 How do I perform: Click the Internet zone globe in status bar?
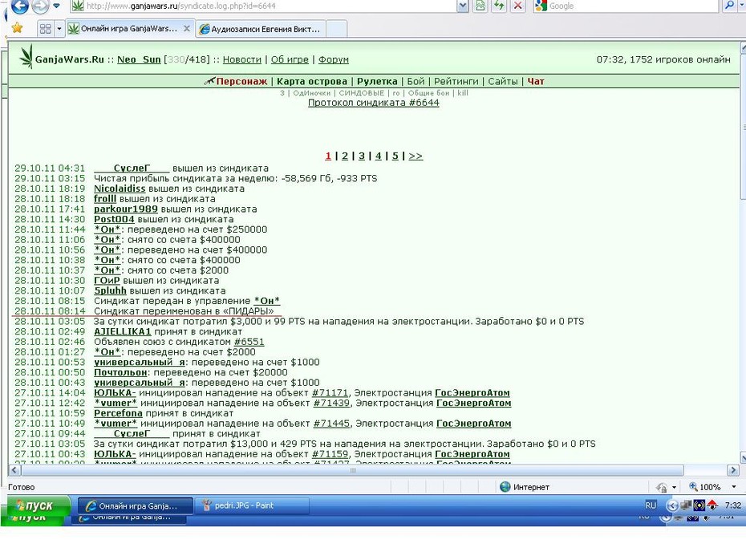pyautogui.click(x=505, y=487)
